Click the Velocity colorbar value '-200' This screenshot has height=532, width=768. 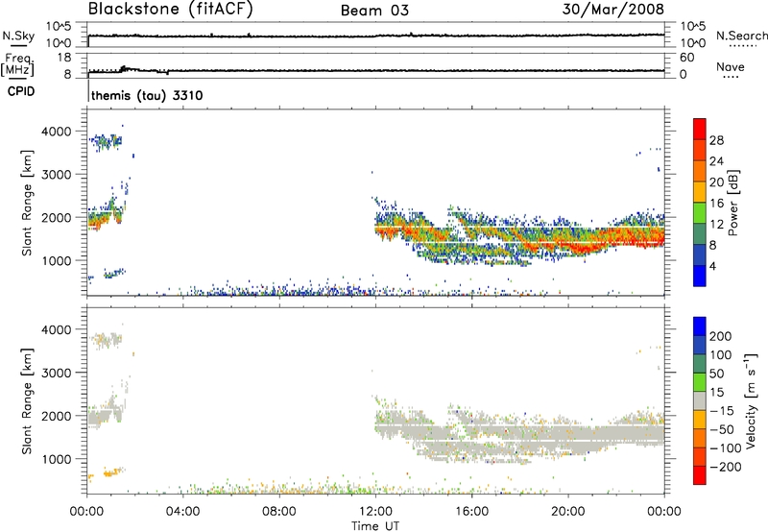tap(726, 467)
